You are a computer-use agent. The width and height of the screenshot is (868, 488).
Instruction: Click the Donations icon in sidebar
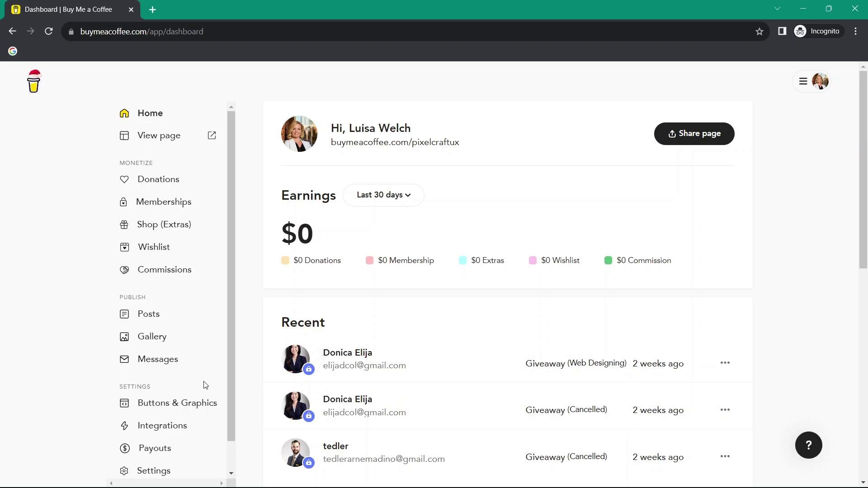tap(125, 179)
